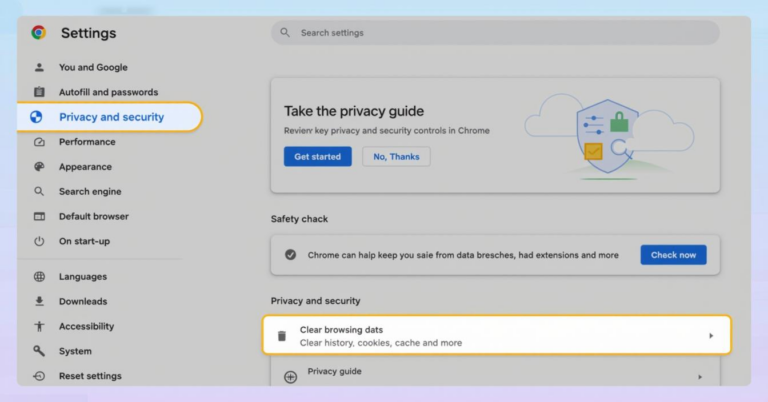Click the Accessibility figure icon
The image size is (768, 402).
pyautogui.click(x=39, y=327)
